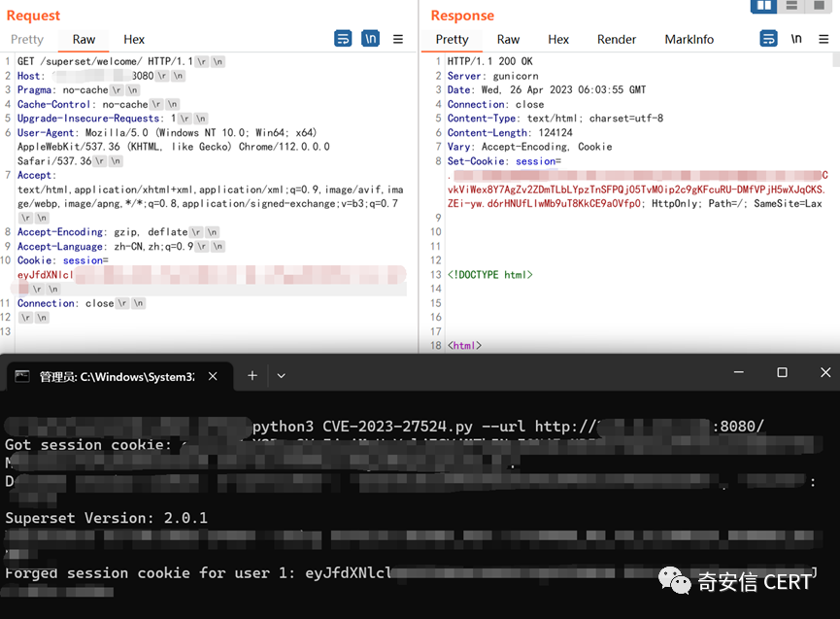Image resolution: width=840 pixels, height=619 pixels.
Task: Click the User-Agent header name
Action: coord(46,133)
